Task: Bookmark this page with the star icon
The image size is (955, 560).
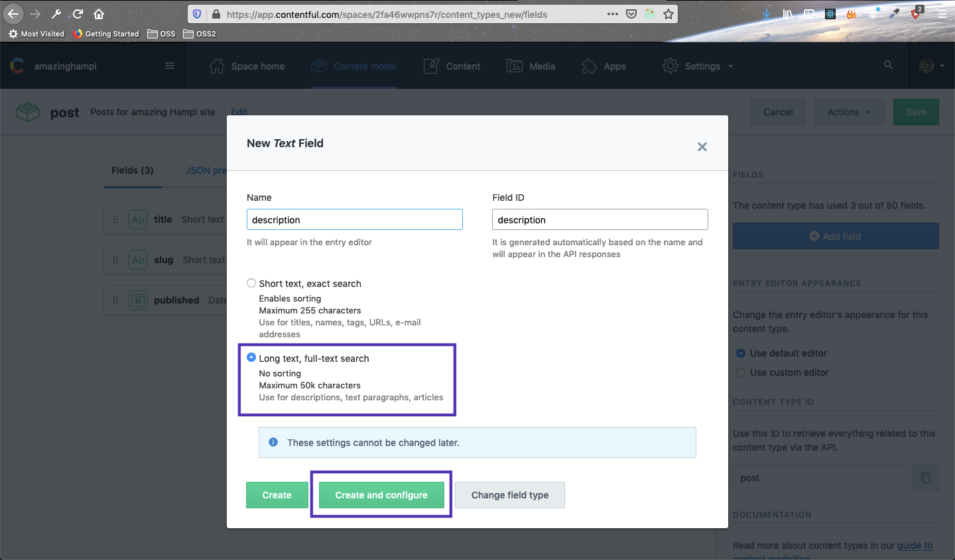Action: coord(668,14)
